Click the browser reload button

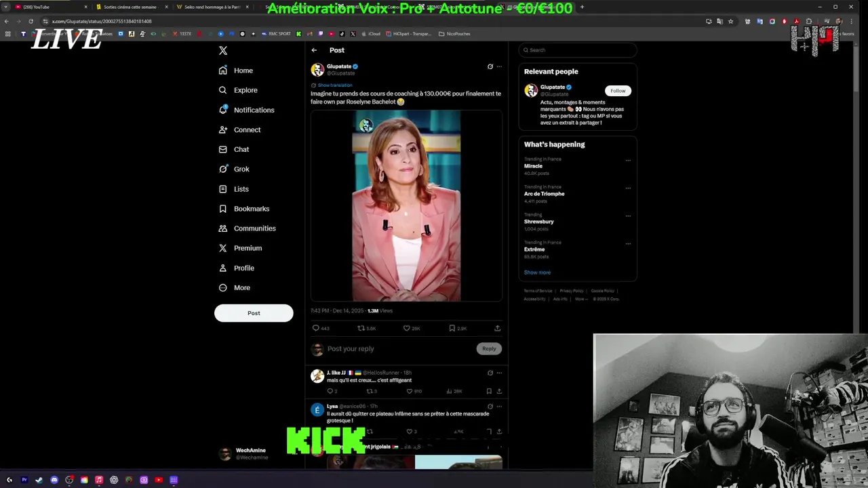pos(31,21)
